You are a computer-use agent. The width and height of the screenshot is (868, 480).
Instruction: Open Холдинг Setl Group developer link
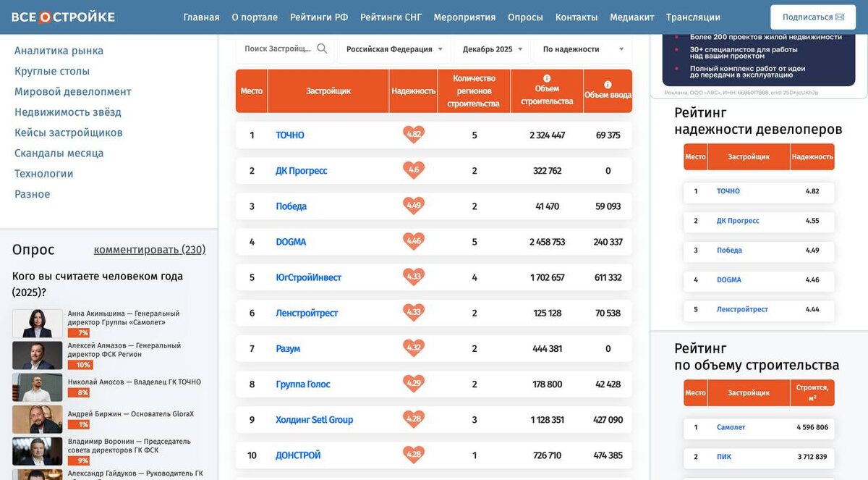click(x=315, y=419)
